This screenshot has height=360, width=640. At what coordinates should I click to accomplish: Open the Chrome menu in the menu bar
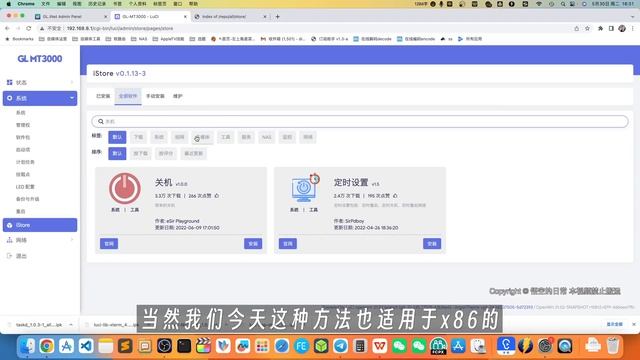[26, 4]
